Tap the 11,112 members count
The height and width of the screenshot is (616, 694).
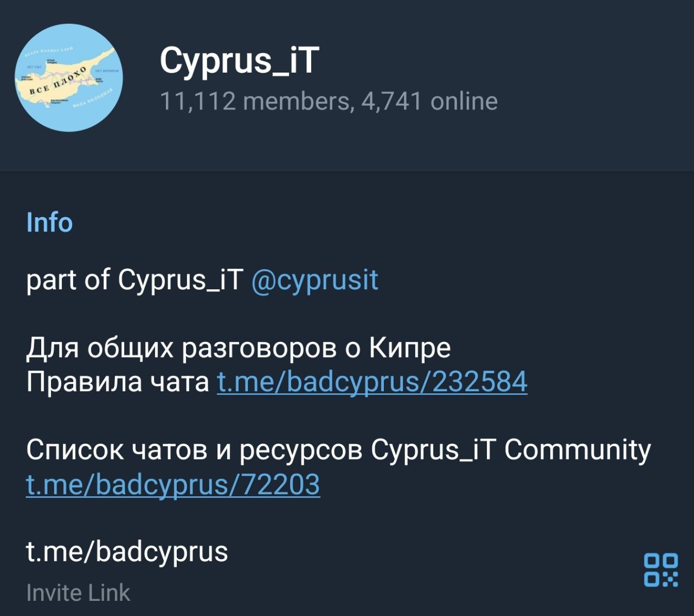tap(255, 101)
